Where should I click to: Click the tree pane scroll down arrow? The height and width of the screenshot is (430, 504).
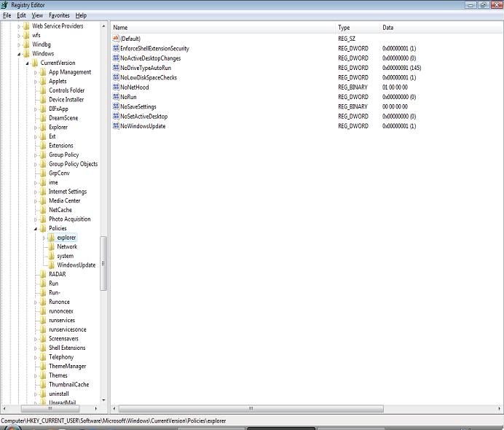pos(103,400)
